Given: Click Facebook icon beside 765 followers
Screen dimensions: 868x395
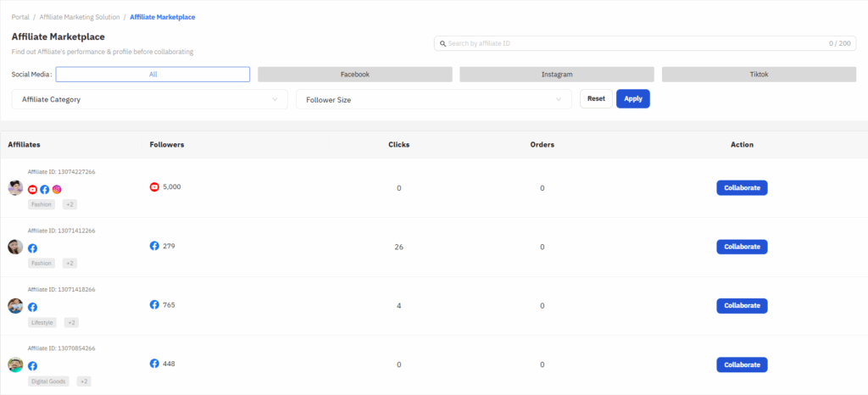Looking at the screenshot, I should [154, 304].
